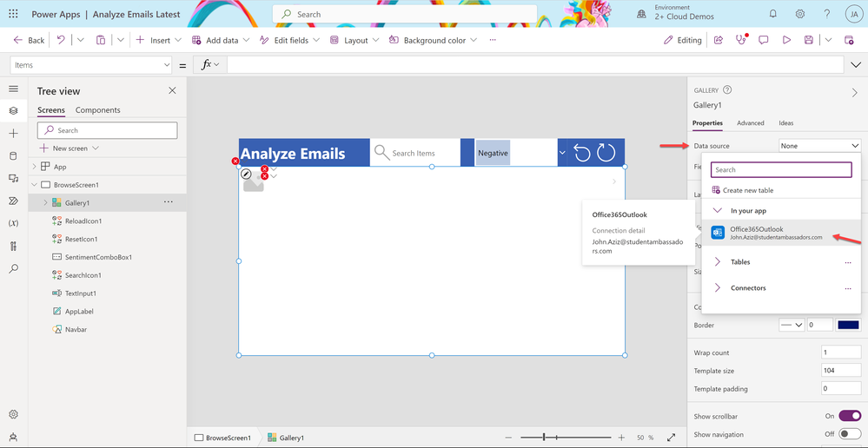This screenshot has width=868, height=448.
Task: Click the gallery edit pencil icon
Action: pyautogui.click(x=247, y=174)
